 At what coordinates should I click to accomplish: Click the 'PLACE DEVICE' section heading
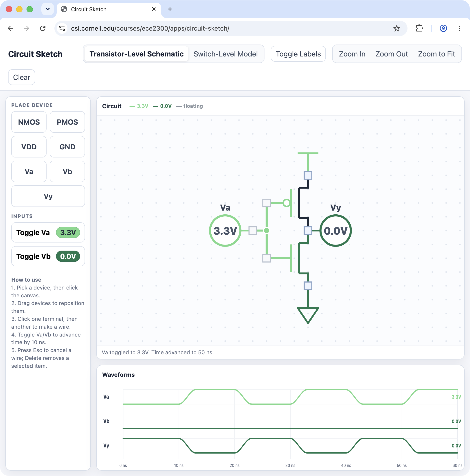click(x=32, y=105)
